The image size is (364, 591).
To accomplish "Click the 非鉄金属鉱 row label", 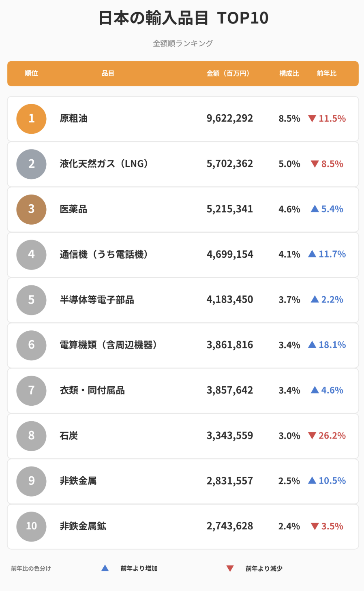I will click(x=83, y=526).
